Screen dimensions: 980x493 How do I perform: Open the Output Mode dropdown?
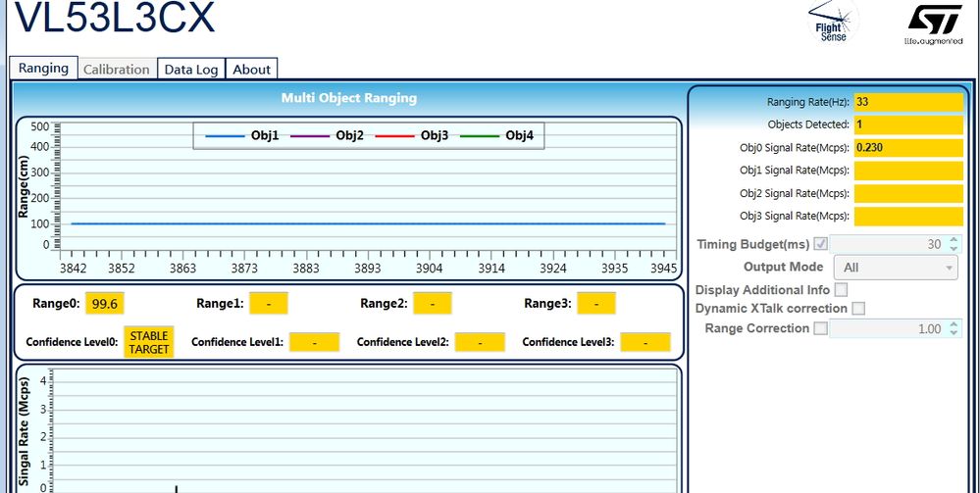896,268
